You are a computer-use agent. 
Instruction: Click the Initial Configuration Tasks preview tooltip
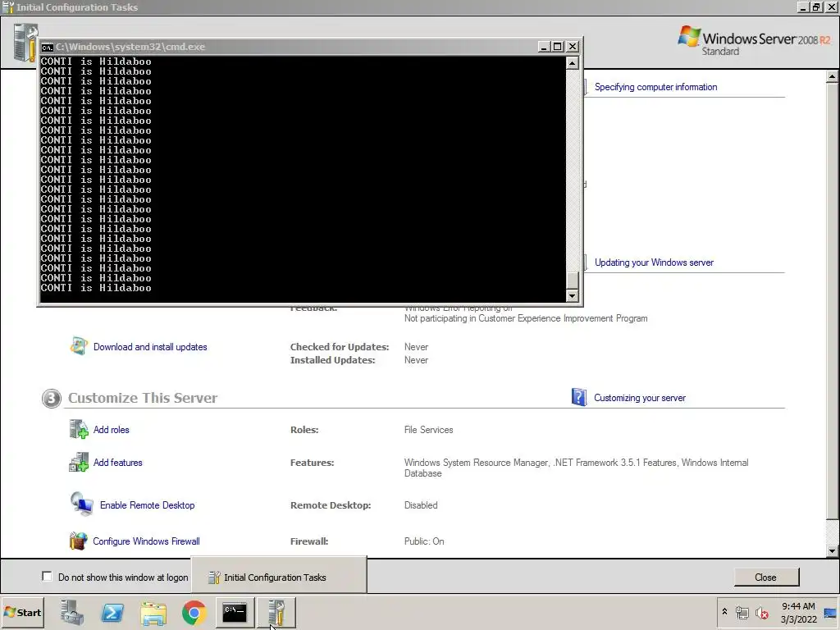tap(279, 575)
